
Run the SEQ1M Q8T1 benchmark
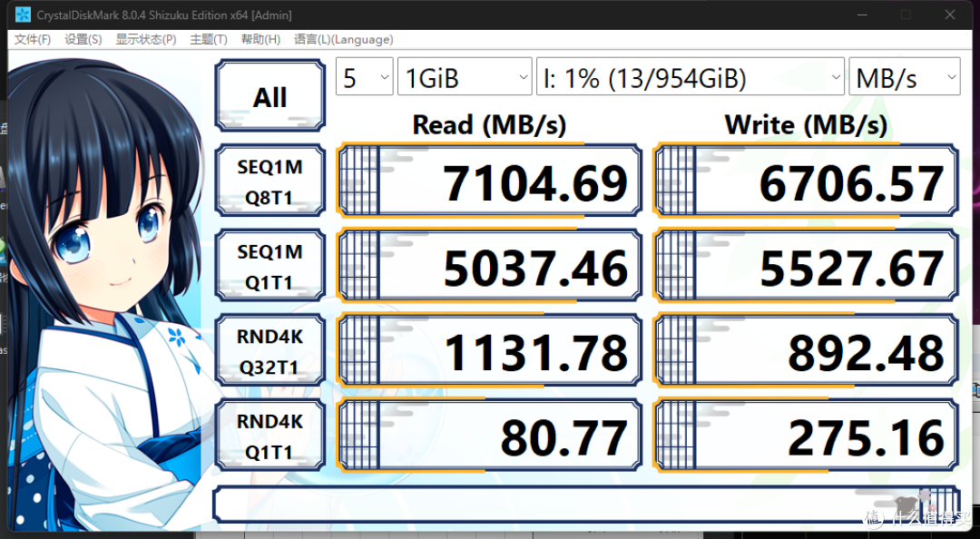[x=269, y=182]
